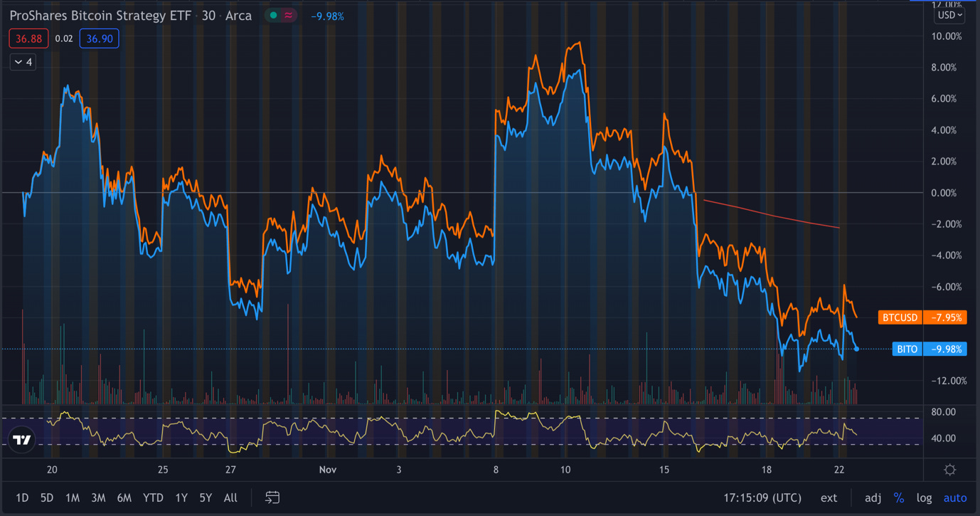Image resolution: width=980 pixels, height=516 pixels.
Task: Click the Nov date label on the time axis
Action: point(327,470)
